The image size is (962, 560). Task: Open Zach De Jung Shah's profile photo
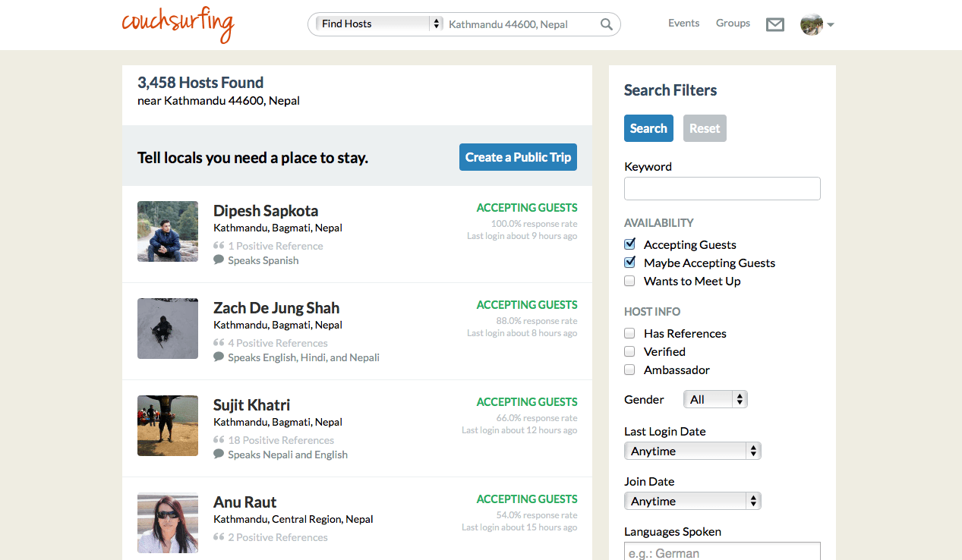[168, 329]
